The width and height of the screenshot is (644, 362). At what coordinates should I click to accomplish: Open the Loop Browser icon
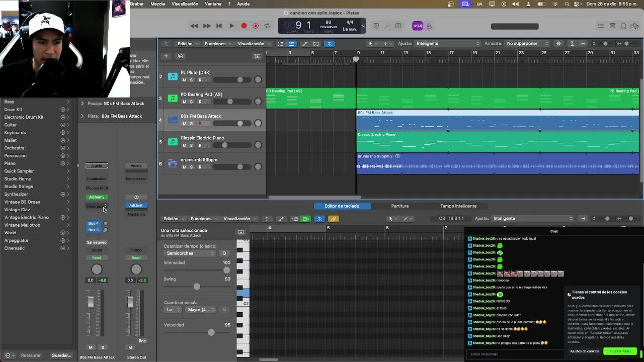click(623, 26)
